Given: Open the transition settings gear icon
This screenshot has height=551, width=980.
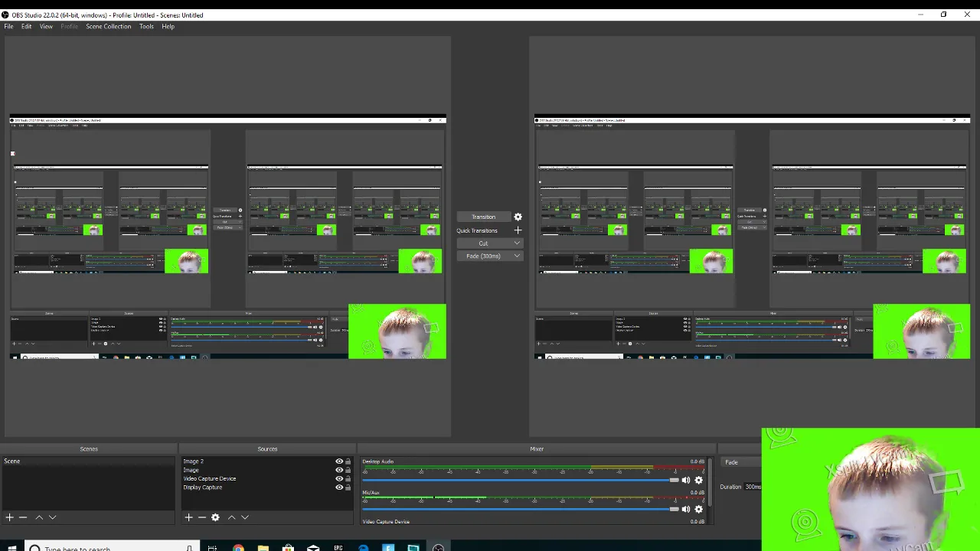Looking at the screenshot, I should click(518, 217).
